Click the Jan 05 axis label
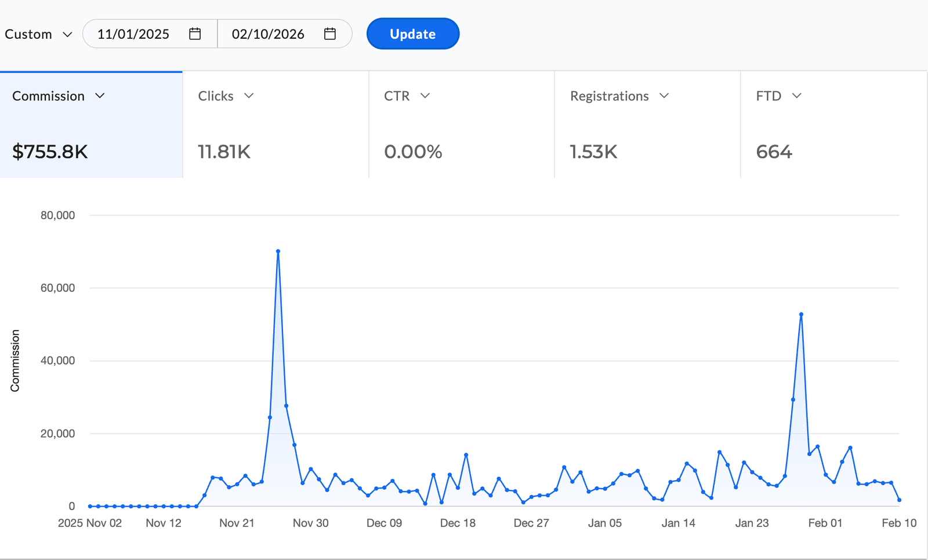Viewport: 928px width, 560px height. tap(605, 523)
